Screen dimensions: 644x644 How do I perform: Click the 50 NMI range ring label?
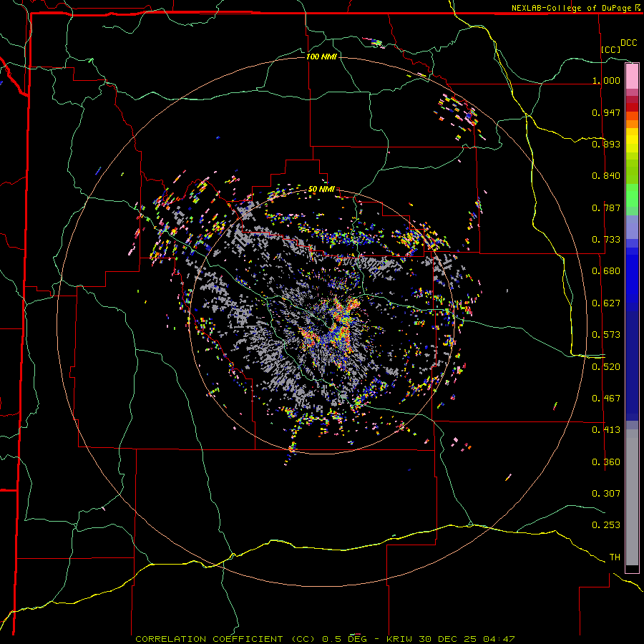(x=321, y=190)
